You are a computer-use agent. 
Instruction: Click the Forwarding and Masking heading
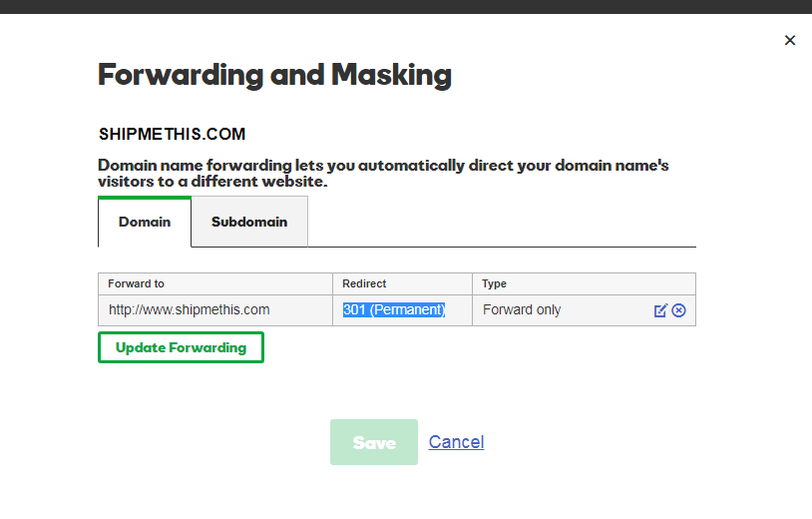(274, 75)
